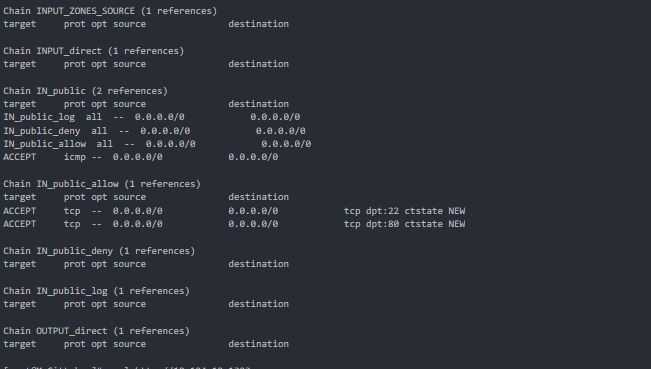Click the ACCEPT icmp rule line
The height and width of the screenshot is (369, 651).
pyautogui.click(x=141, y=157)
